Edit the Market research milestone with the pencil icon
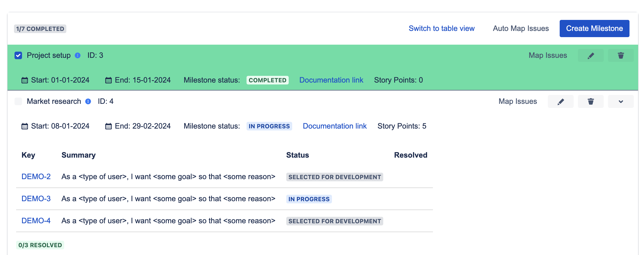Viewport: 644px width, 255px height. (x=561, y=101)
